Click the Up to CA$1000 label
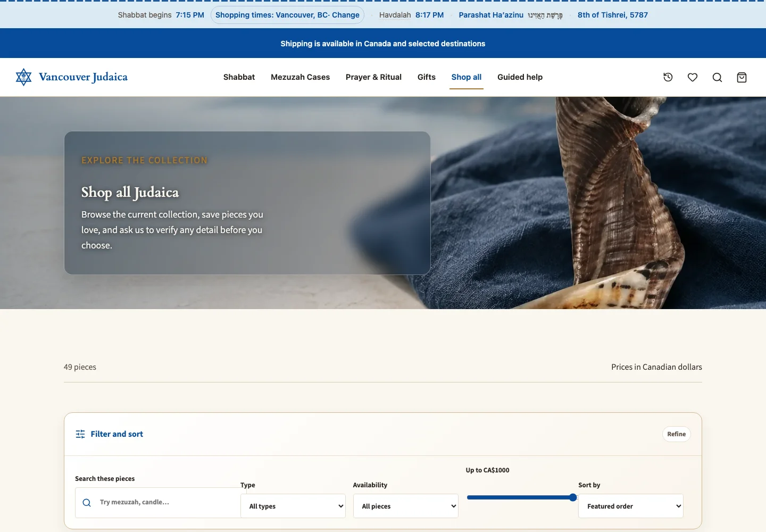The width and height of the screenshot is (766, 532). coord(487,470)
